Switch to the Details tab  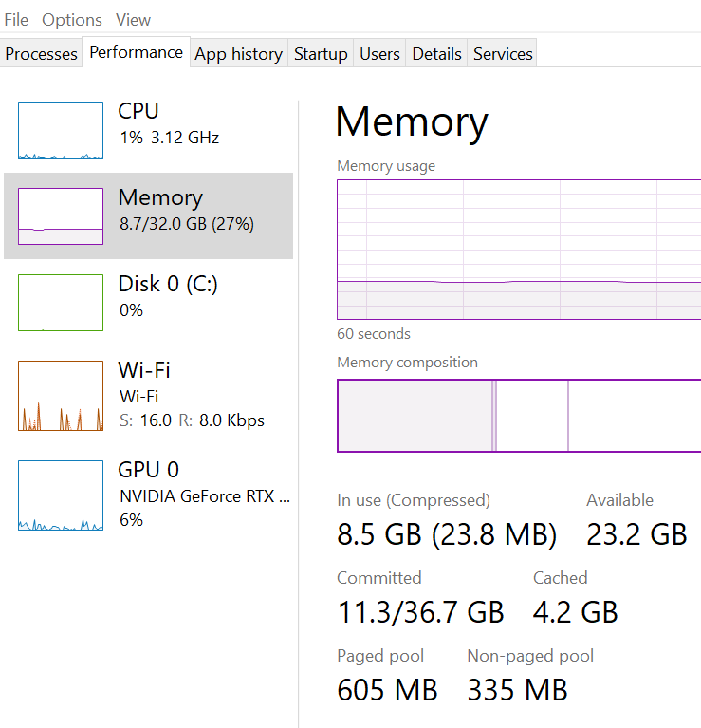[436, 54]
